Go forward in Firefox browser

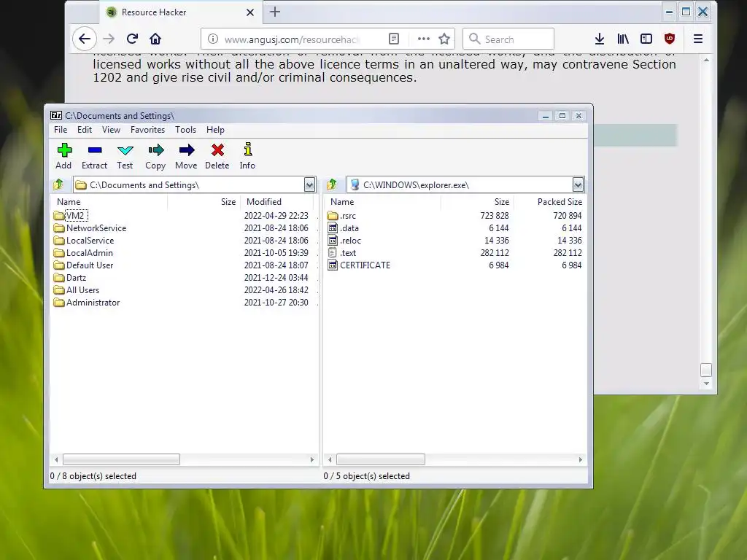click(x=109, y=39)
